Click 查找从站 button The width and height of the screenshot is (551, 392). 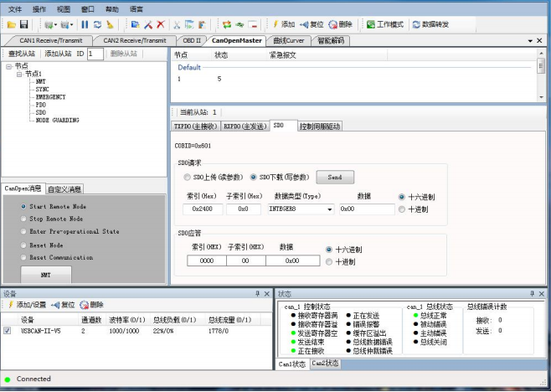(22, 54)
